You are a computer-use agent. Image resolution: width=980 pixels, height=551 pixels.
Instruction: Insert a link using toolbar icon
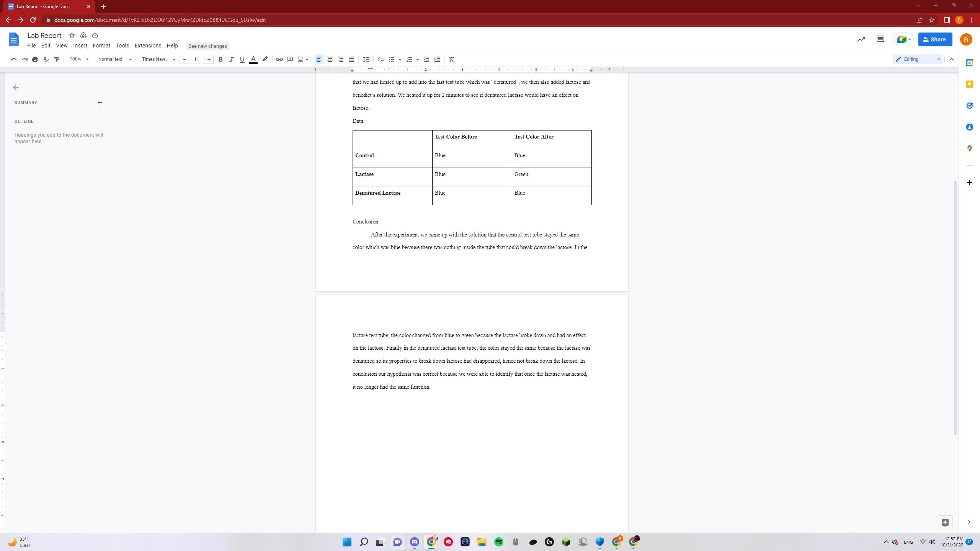(279, 59)
